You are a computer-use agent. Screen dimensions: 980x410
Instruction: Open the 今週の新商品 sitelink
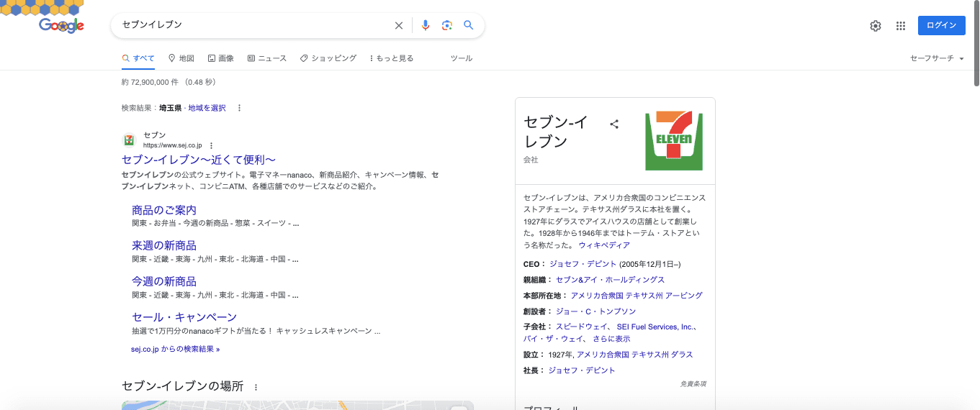tap(164, 281)
